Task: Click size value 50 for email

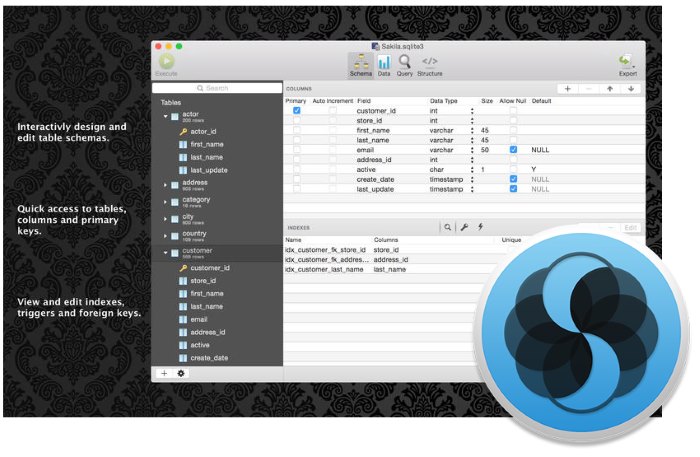Action: 485,150
